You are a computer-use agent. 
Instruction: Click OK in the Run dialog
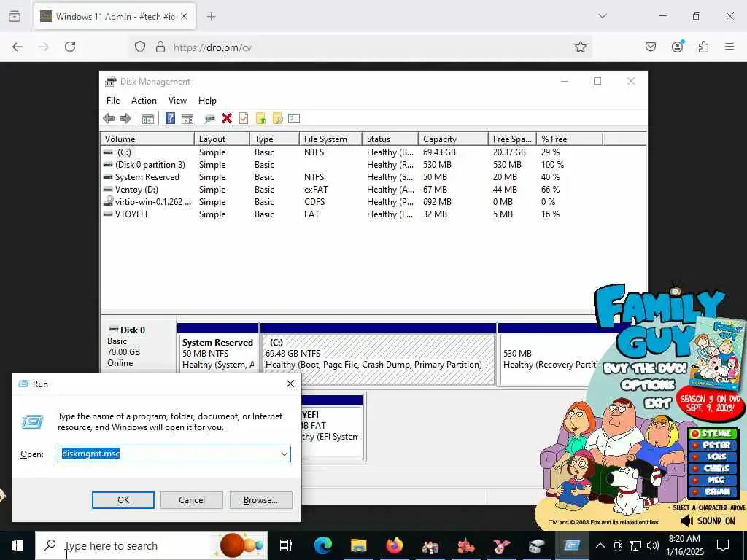[123, 500]
